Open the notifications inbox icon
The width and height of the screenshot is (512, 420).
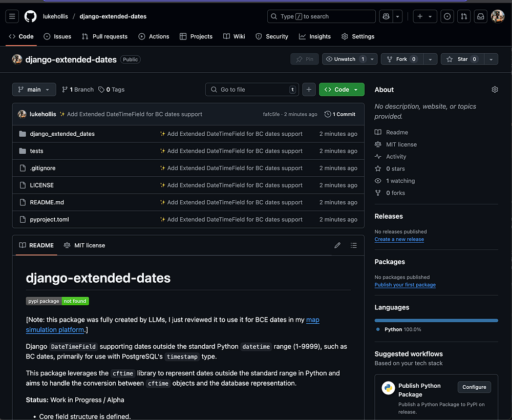pos(480,16)
